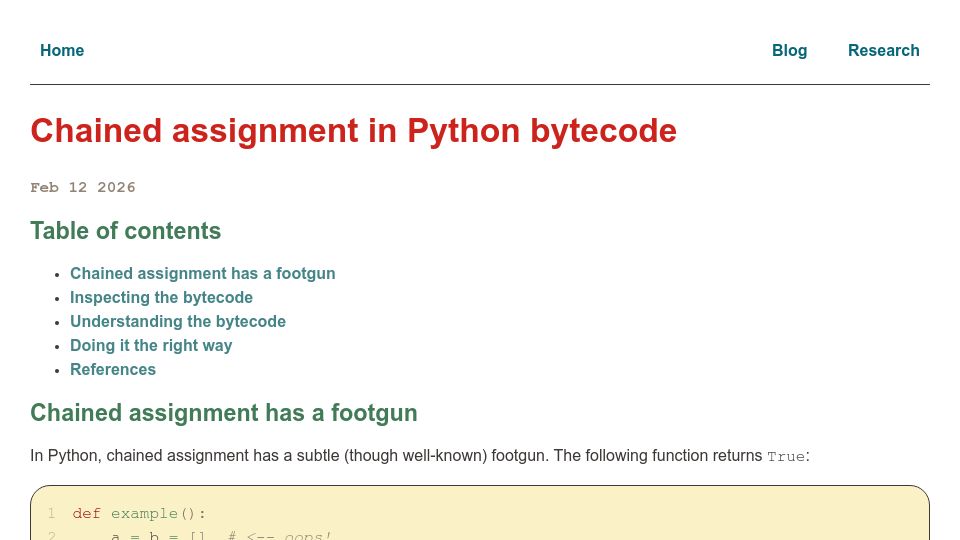Jump to 'Inspecting the bytecode' section
This screenshot has height=540, width=960.
161,297
